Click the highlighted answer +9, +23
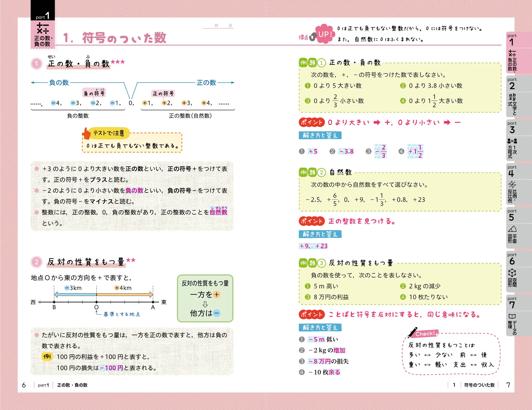This screenshot has width=532, height=410. 313,246
